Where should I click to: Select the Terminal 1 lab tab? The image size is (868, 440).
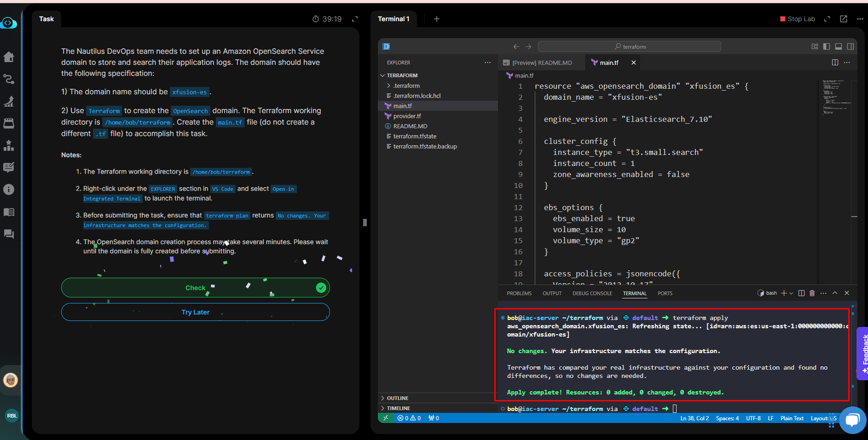(393, 19)
